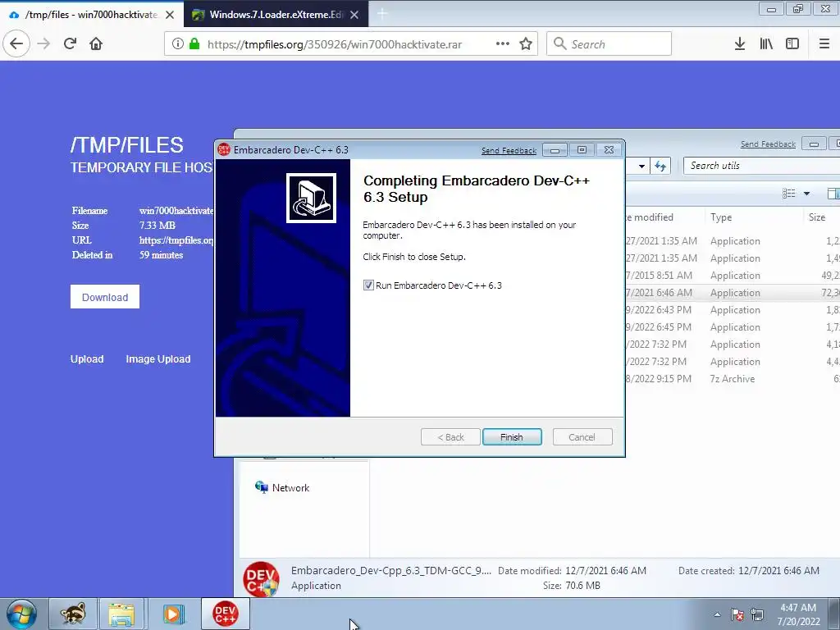Viewport: 840px width, 630px height.
Task: Close the /tmp/files tab
Action: point(169,15)
